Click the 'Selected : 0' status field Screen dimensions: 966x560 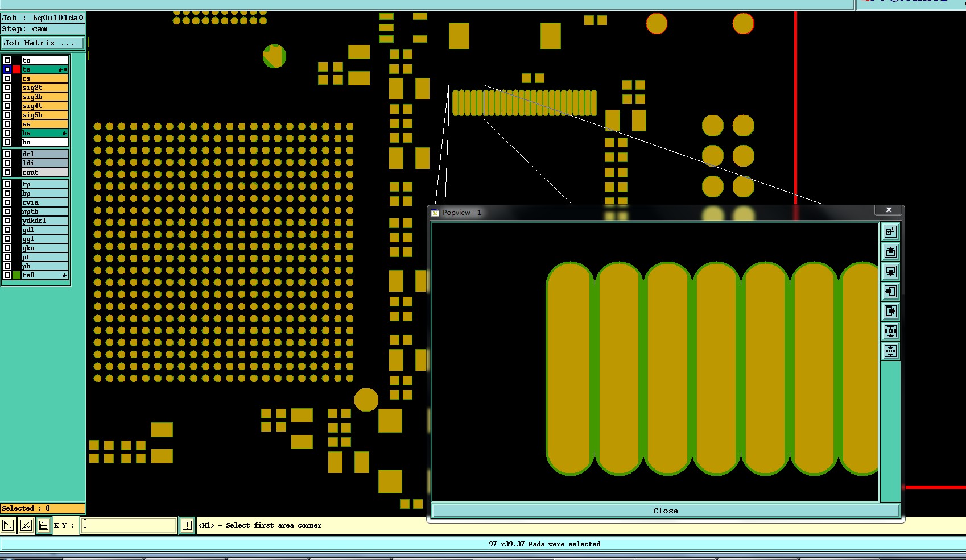click(43, 508)
